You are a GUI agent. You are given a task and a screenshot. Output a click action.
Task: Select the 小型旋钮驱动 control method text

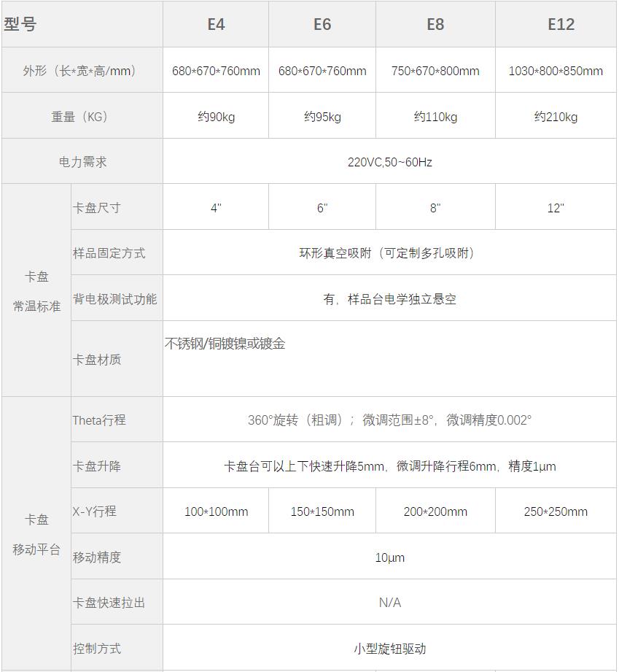[389, 649]
